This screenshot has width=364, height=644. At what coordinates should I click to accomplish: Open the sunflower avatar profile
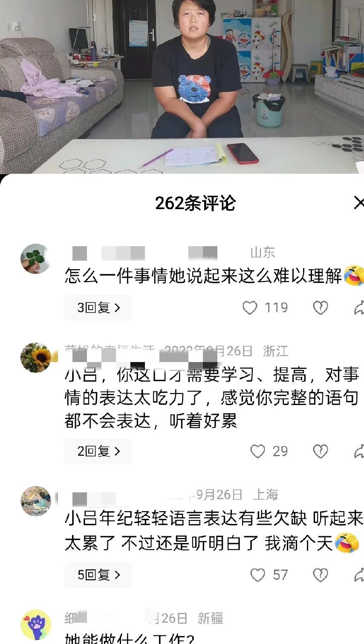tap(36, 358)
